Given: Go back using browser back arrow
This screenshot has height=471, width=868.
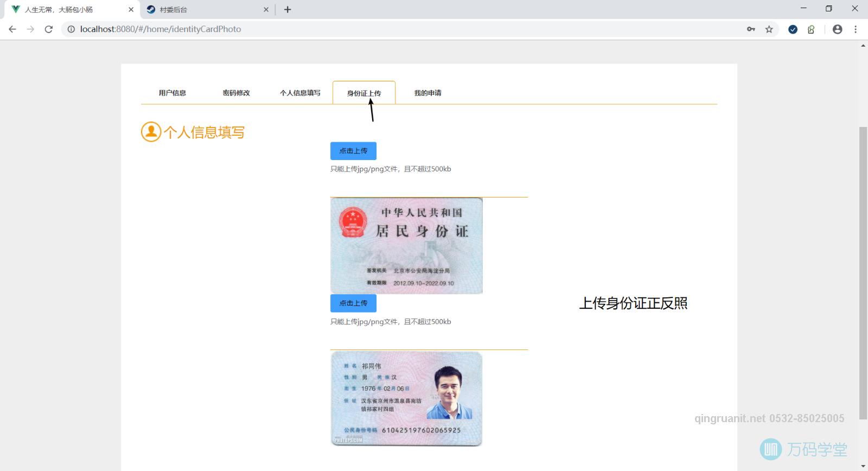Looking at the screenshot, I should pyautogui.click(x=12, y=29).
